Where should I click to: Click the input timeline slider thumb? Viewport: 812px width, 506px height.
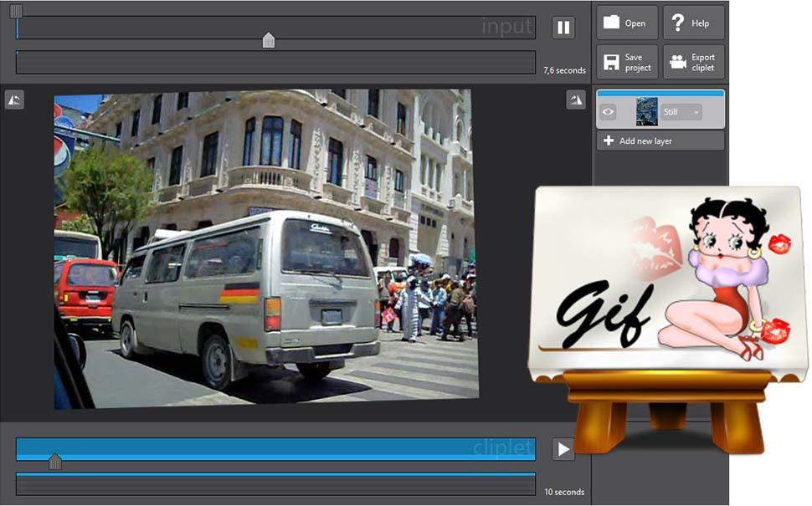click(268, 40)
